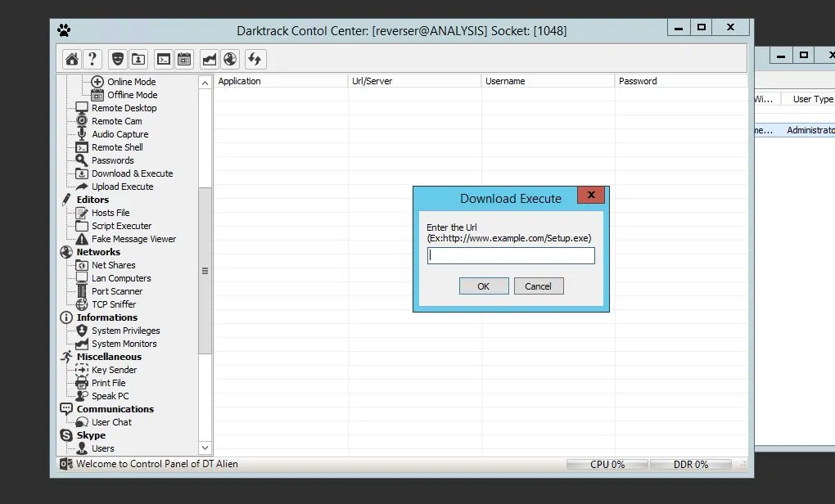Open the terminal prompt toolbar icon
Viewport: 835px width, 504px height.
pyautogui.click(x=164, y=59)
